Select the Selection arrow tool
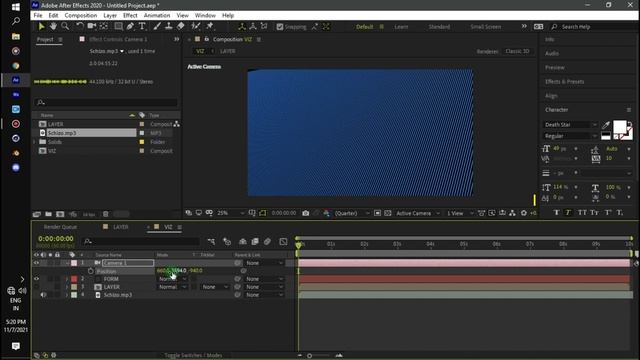This screenshot has width=640, height=360. (41, 27)
